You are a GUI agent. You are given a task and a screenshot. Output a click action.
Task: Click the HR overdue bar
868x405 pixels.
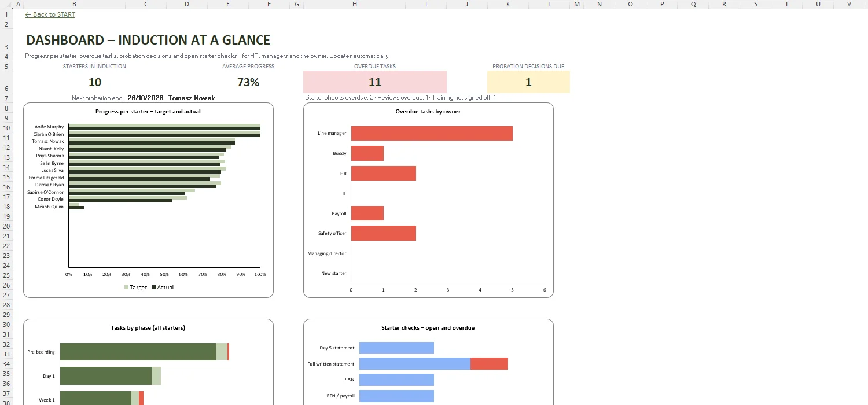click(384, 173)
